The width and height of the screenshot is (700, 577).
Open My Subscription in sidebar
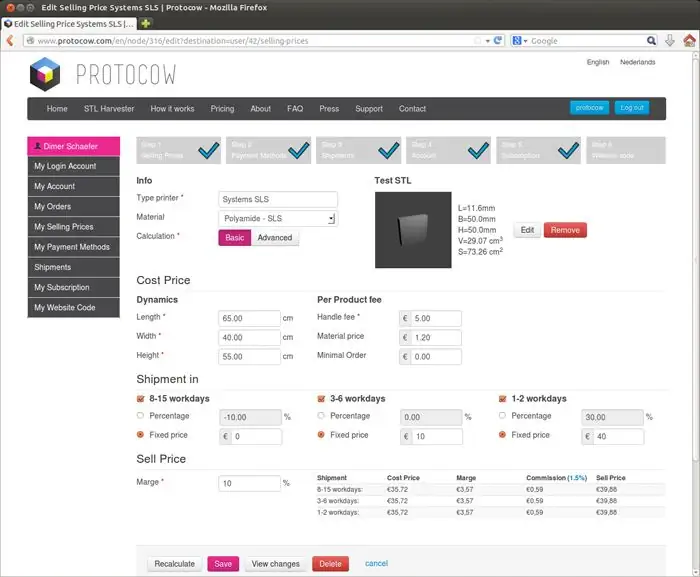[74, 287]
